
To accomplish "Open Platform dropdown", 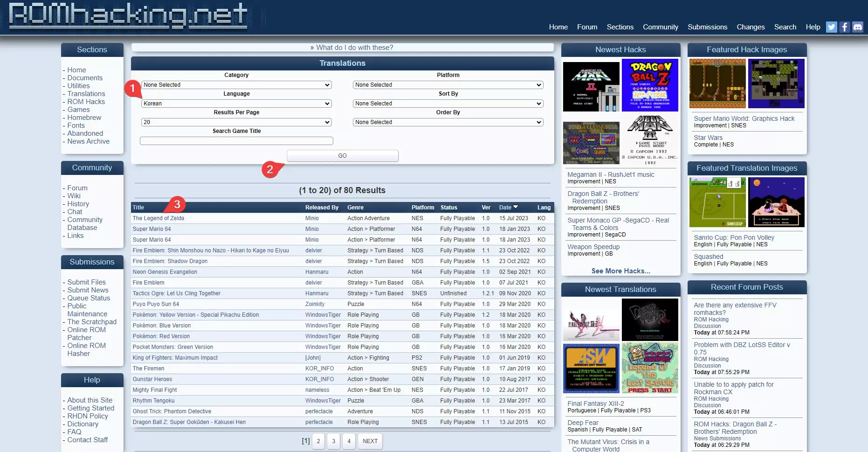I will click(x=448, y=85).
